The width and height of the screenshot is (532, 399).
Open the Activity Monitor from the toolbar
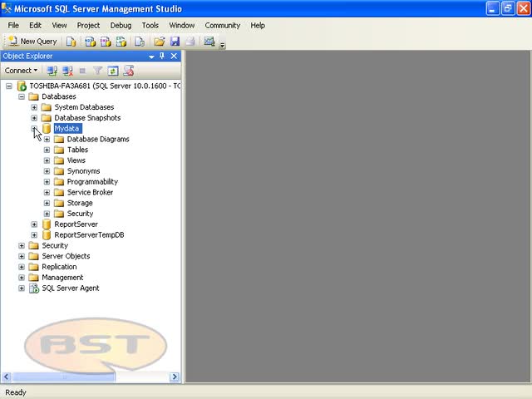[x=209, y=42]
